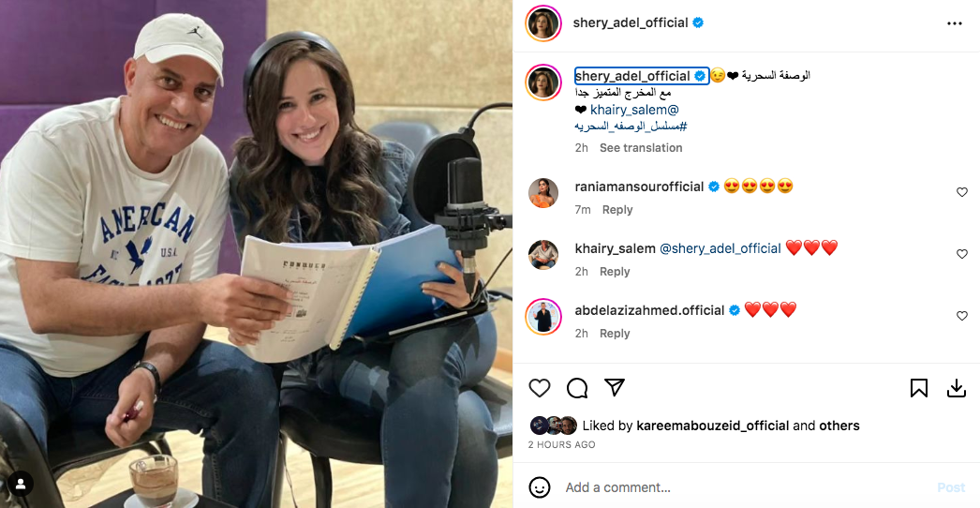This screenshot has width=980, height=508.
Task: Open kareemabouzeid_official profile from likes
Action: [712, 426]
